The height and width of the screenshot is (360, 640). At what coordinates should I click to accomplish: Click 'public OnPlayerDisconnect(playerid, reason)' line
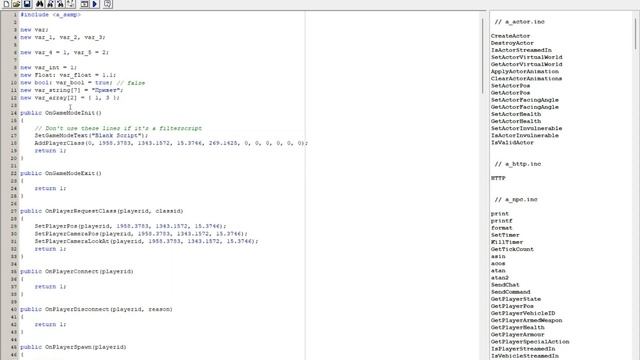[x=96, y=309]
